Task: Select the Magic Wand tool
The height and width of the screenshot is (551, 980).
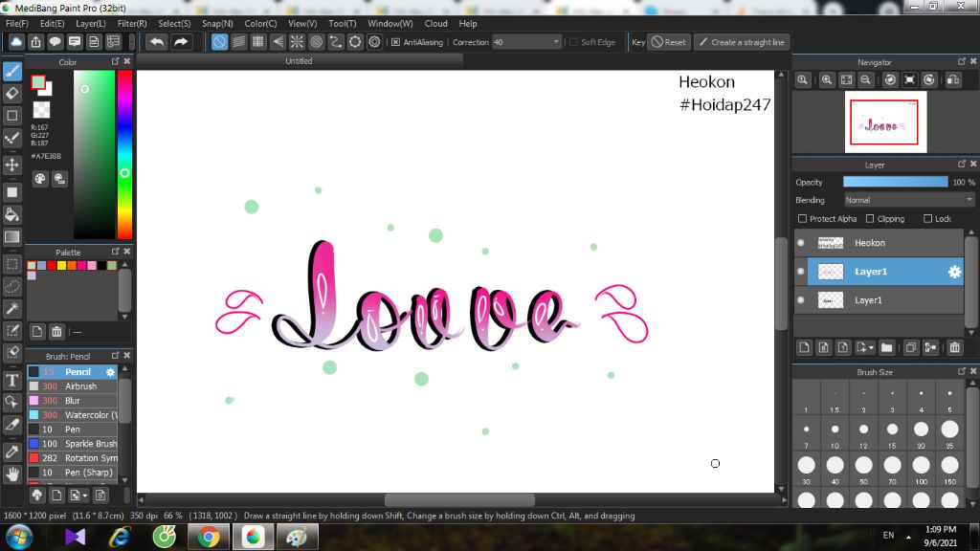Action: click(x=12, y=308)
